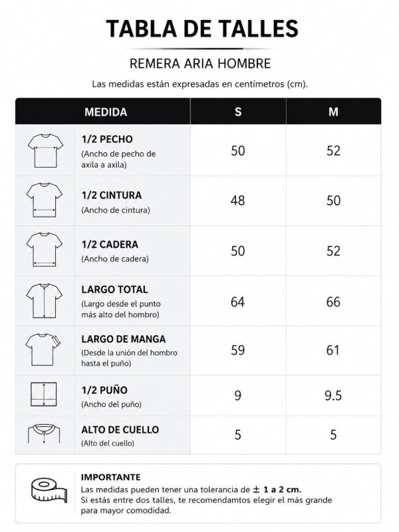399x532 pixels.
Task: Click the cuff value 9.5 for size M
Action: pyautogui.click(x=333, y=396)
